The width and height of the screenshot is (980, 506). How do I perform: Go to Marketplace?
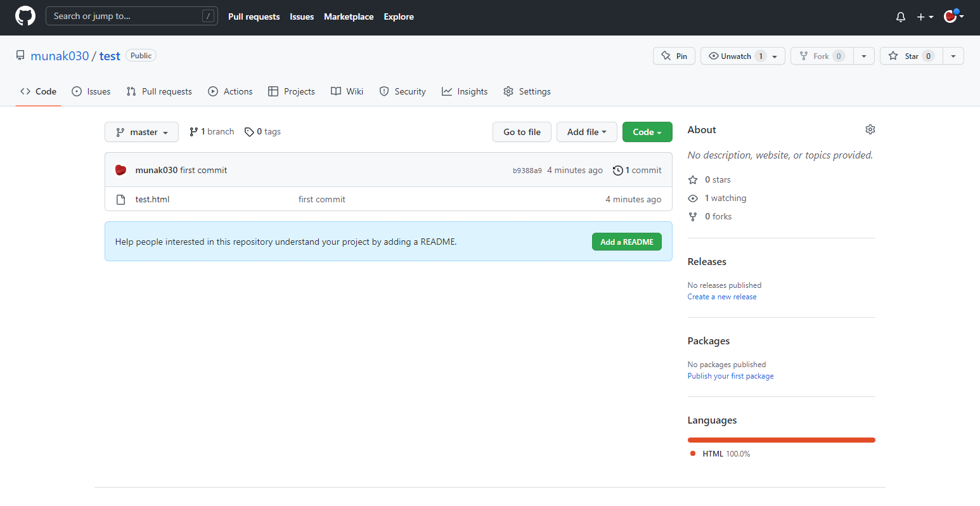(x=349, y=17)
